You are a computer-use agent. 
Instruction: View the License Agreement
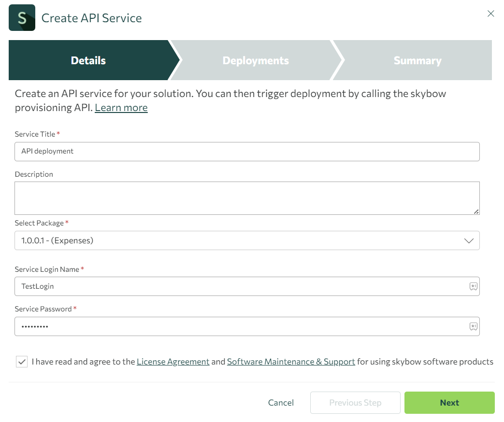tap(173, 361)
